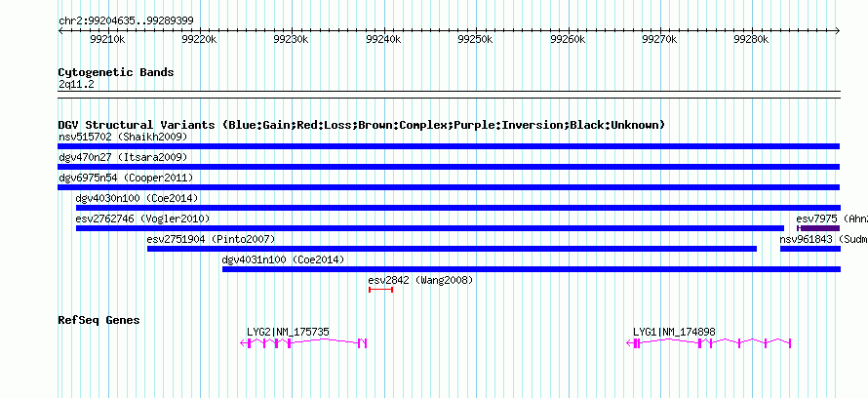Screen dimensions: 868x398
Task: Click the DGV Structural Variants track title
Action: (362, 125)
